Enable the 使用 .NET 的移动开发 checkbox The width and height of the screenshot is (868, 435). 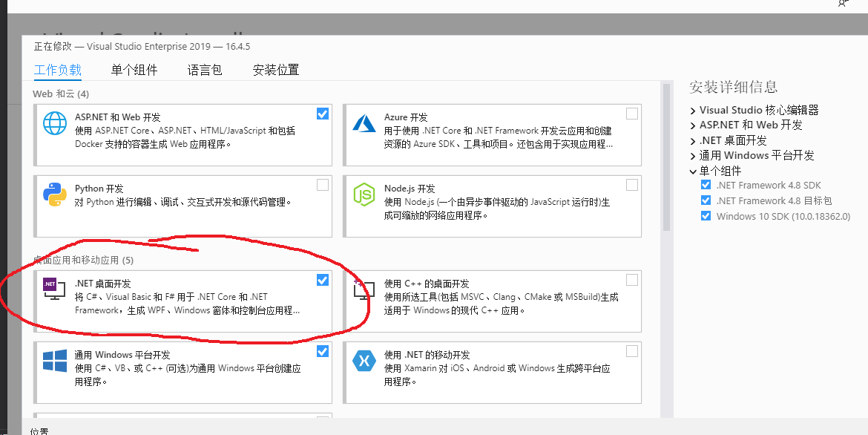(x=631, y=351)
